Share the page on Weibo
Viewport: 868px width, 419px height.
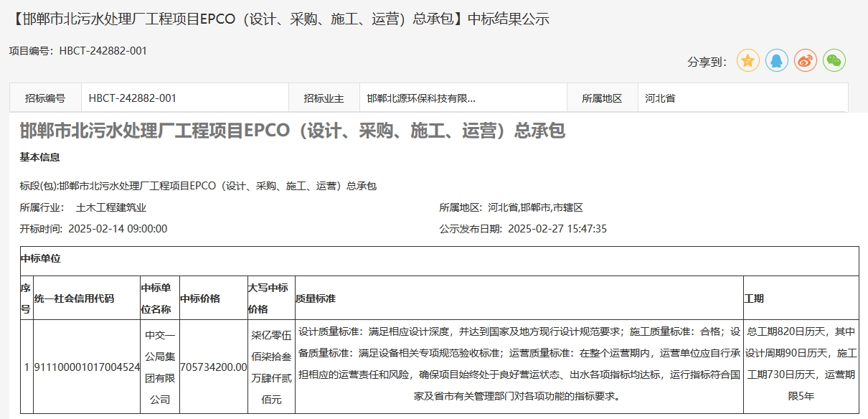point(806,61)
